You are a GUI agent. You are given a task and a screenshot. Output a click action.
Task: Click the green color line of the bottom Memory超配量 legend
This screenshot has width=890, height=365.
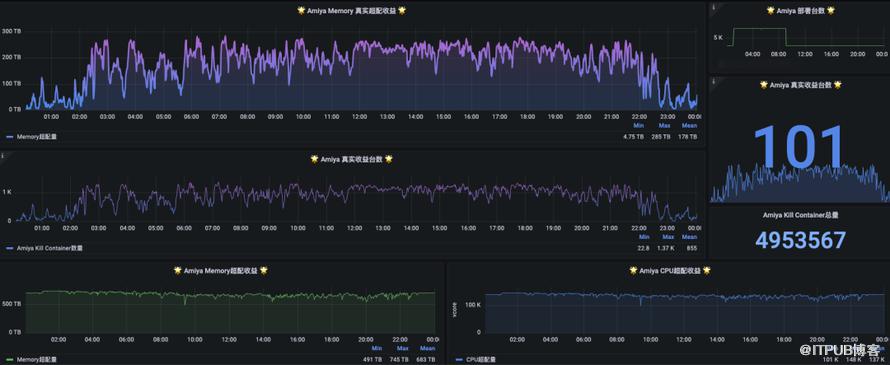[10, 359]
